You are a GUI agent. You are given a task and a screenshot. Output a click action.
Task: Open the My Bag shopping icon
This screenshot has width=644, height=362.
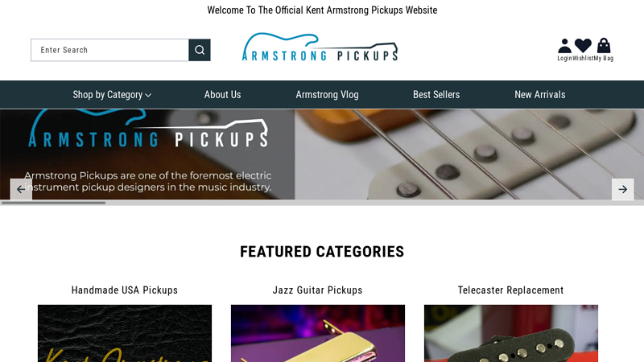click(x=604, y=46)
